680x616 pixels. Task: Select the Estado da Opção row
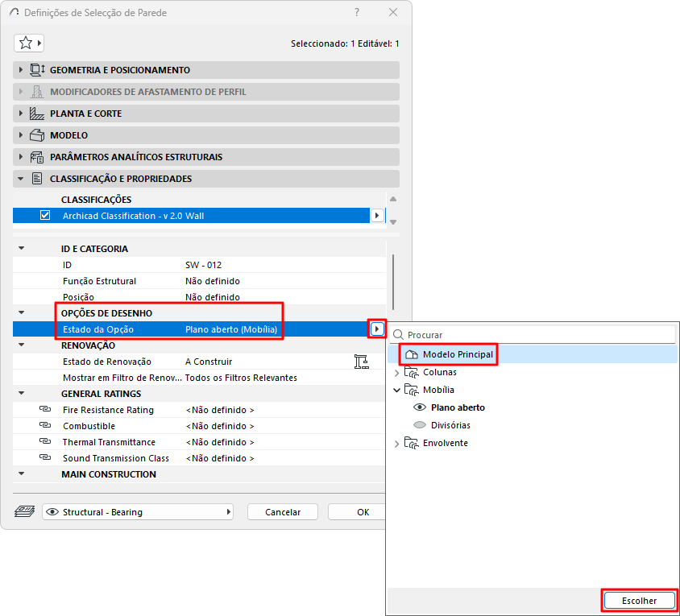(191, 329)
